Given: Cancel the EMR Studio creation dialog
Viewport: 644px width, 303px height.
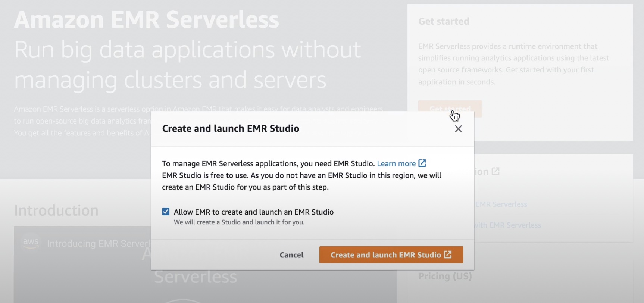Looking at the screenshot, I should coord(291,255).
